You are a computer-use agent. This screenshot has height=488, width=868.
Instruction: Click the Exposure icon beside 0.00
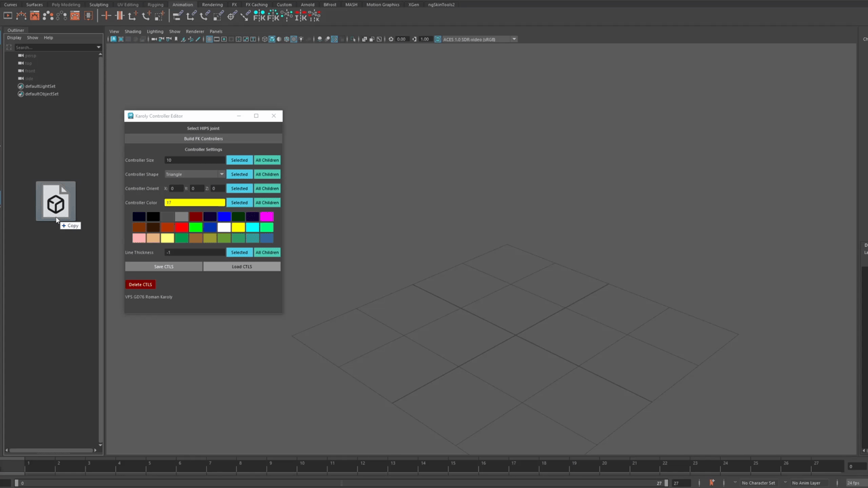pyautogui.click(x=391, y=39)
